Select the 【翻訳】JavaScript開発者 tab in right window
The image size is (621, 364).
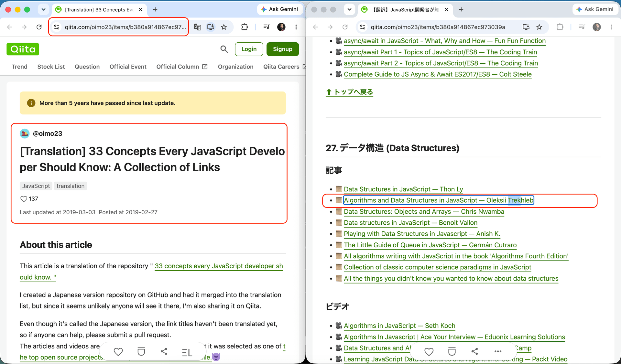pyautogui.click(x=405, y=10)
